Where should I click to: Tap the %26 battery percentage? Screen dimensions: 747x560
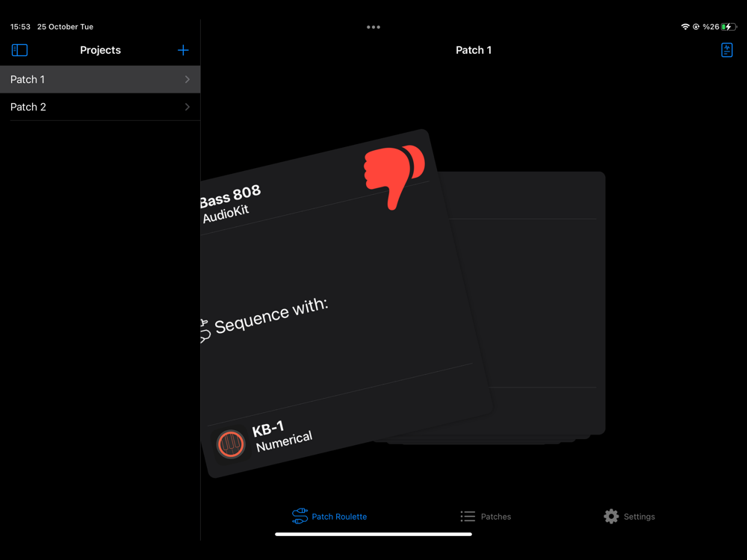(x=711, y=27)
